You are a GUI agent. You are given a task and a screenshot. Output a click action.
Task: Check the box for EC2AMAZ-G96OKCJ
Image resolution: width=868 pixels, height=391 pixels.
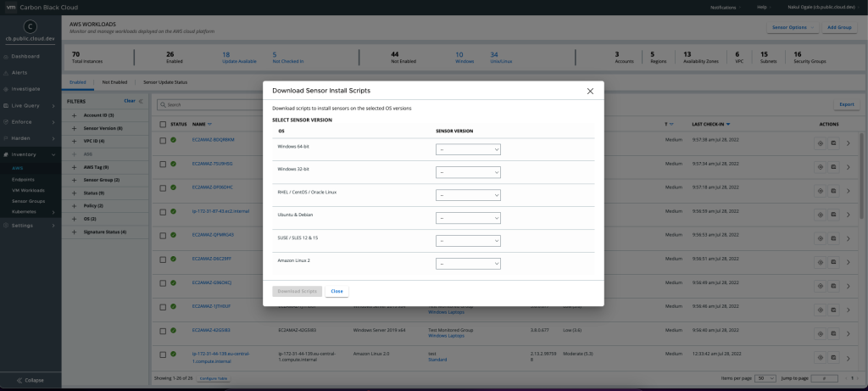coord(163,283)
